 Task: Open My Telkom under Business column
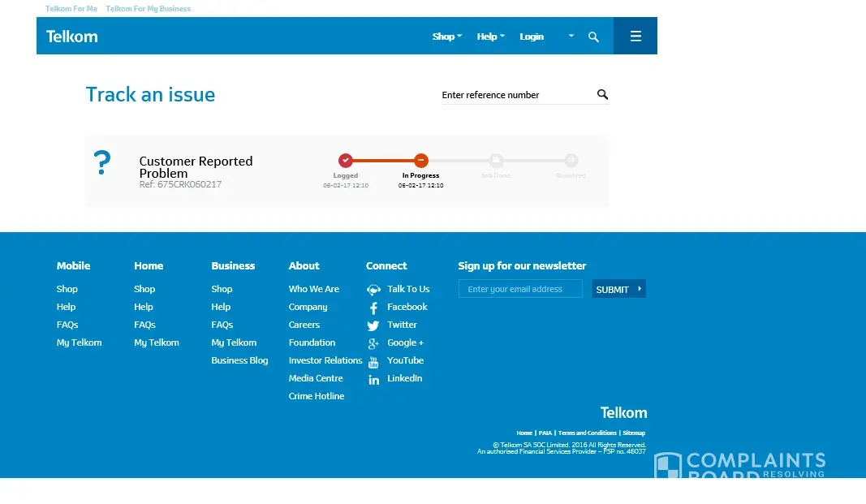pyautogui.click(x=234, y=342)
